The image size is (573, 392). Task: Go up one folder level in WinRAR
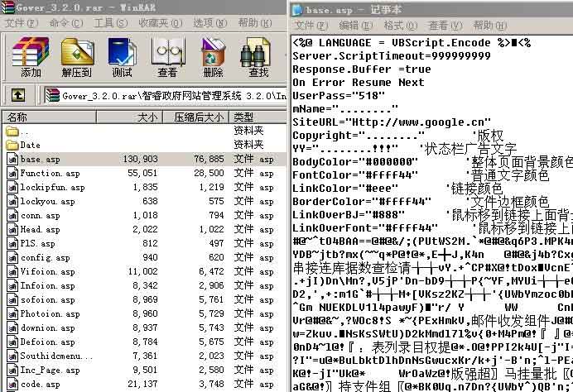(18, 96)
